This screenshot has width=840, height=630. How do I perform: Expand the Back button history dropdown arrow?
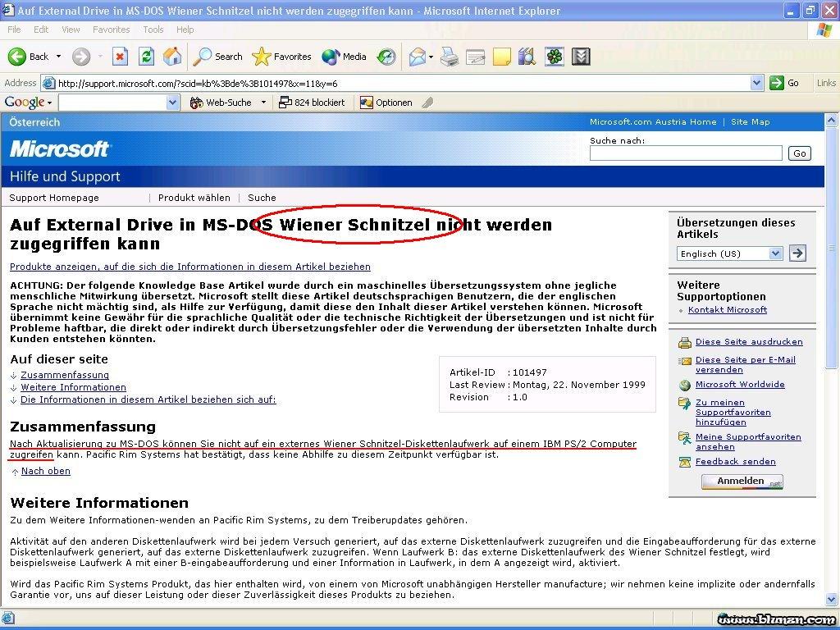pyautogui.click(x=58, y=57)
